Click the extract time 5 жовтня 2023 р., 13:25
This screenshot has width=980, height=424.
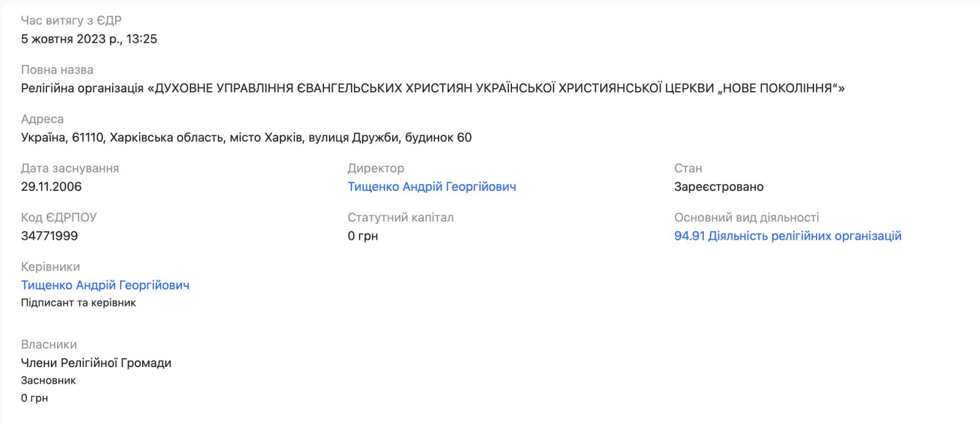tap(89, 39)
